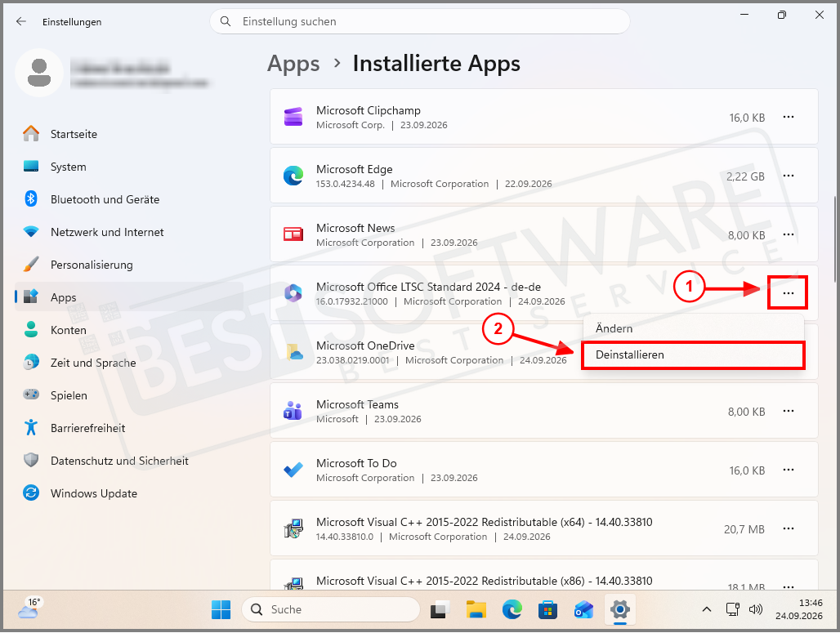Image resolution: width=840 pixels, height=633 pixels.
Task: Open more options for Microsoft News
Action: coord(788,234)
